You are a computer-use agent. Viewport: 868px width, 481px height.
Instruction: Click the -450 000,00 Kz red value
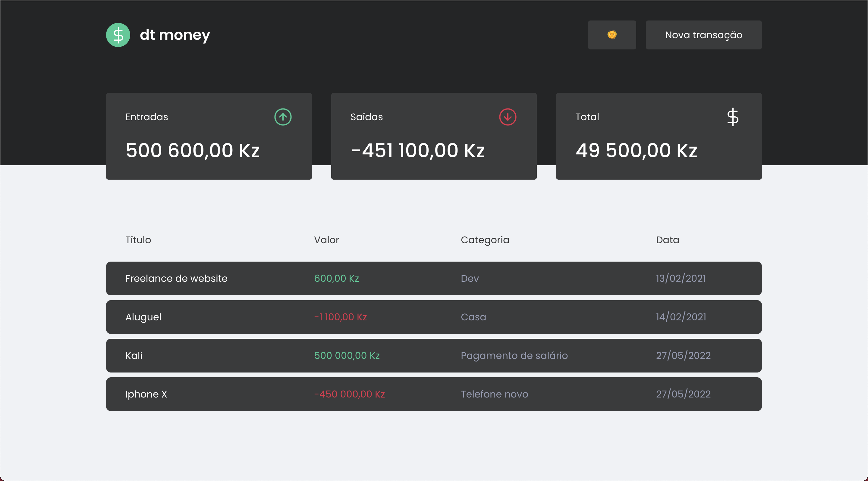click(x=349, y=394)
